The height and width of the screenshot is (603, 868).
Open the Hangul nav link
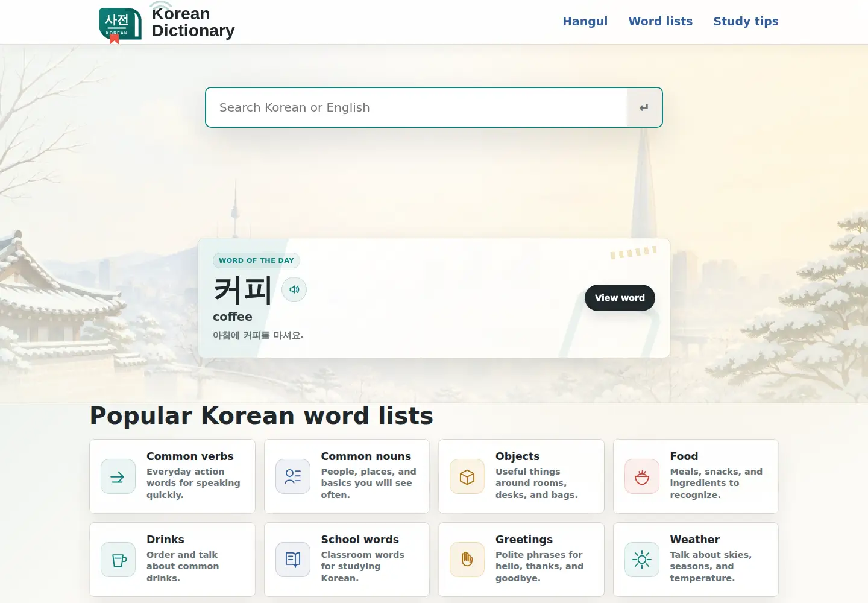click(585, 21)
